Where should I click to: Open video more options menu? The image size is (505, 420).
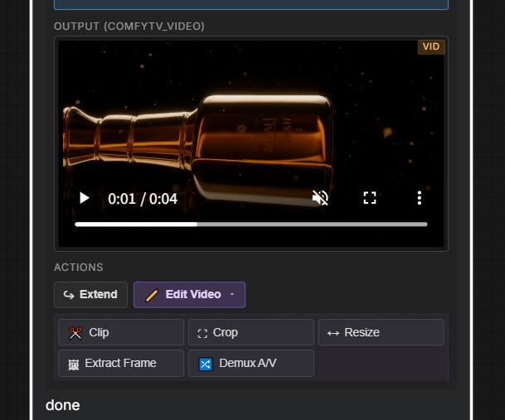420,198
